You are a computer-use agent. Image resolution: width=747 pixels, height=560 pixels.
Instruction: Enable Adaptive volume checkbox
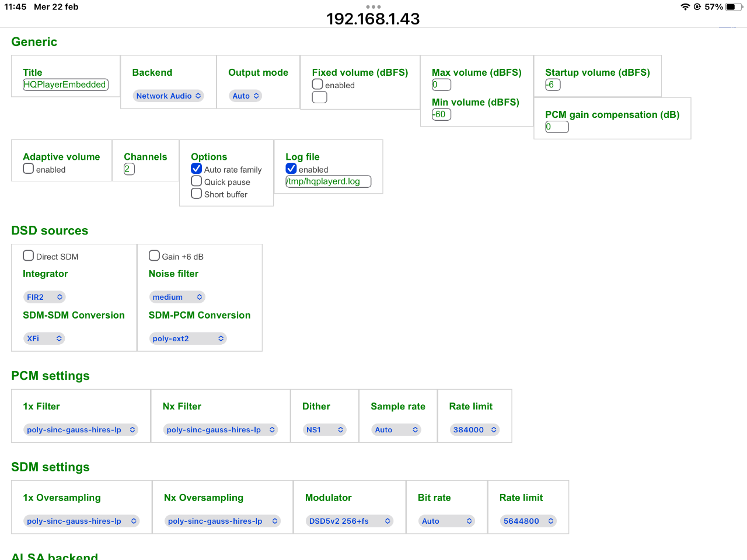point(28,169)
